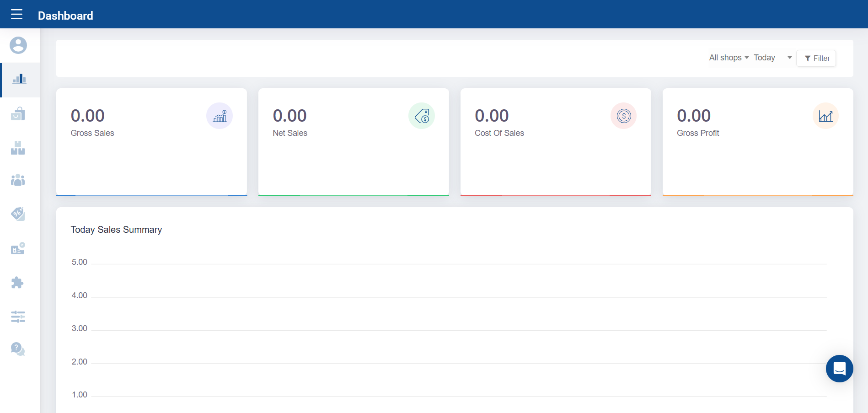Screen dimensions: 868x413
Task: Open the help question bubble icon
Action: [18, 349]
